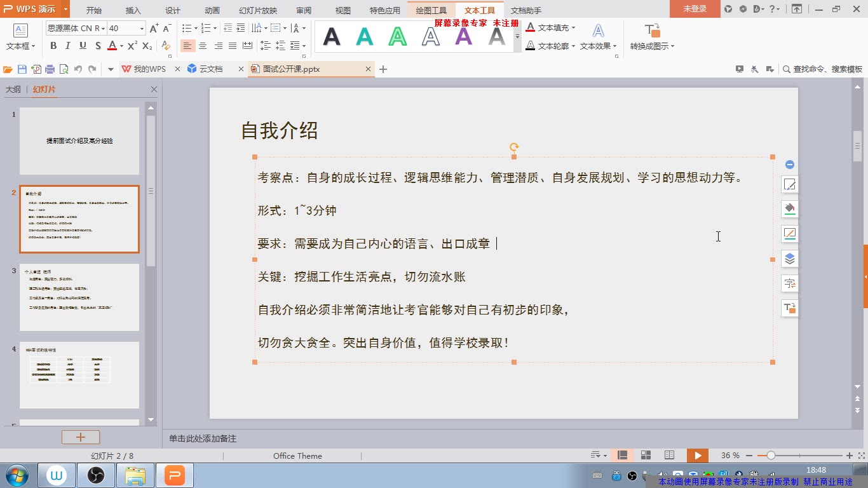
Task: Click the rotate handle above the text box
Action: click(x=514, y=147)
